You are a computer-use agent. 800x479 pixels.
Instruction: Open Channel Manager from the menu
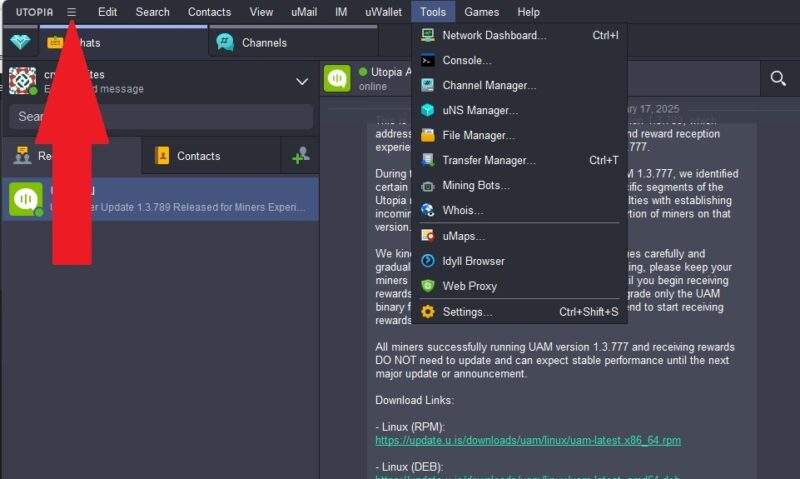(519, 85)
